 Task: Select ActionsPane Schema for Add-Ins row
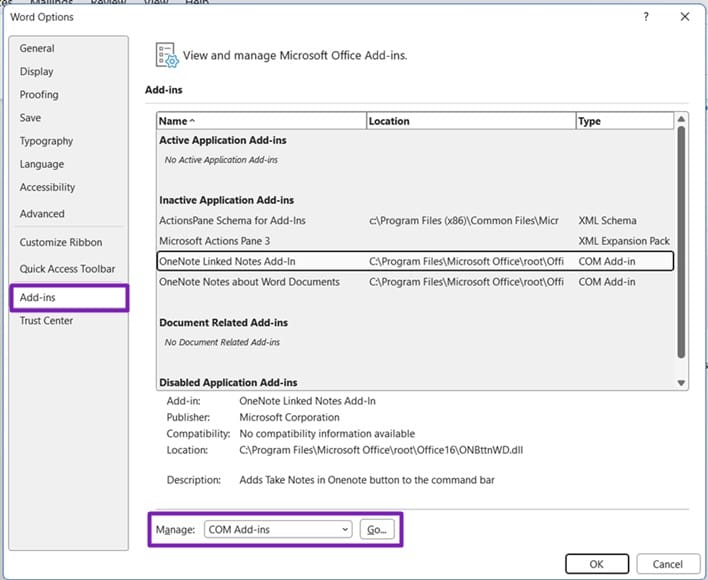point(415,221)
